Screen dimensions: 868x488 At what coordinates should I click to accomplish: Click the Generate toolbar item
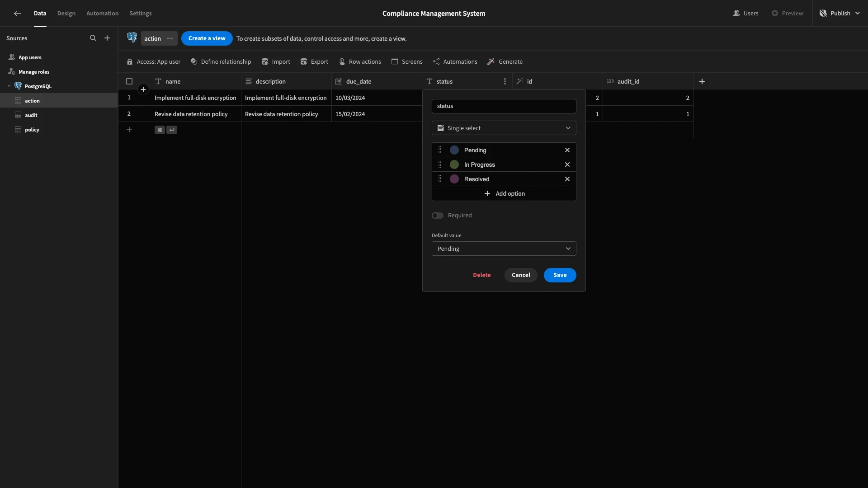[x=505, y=62]
